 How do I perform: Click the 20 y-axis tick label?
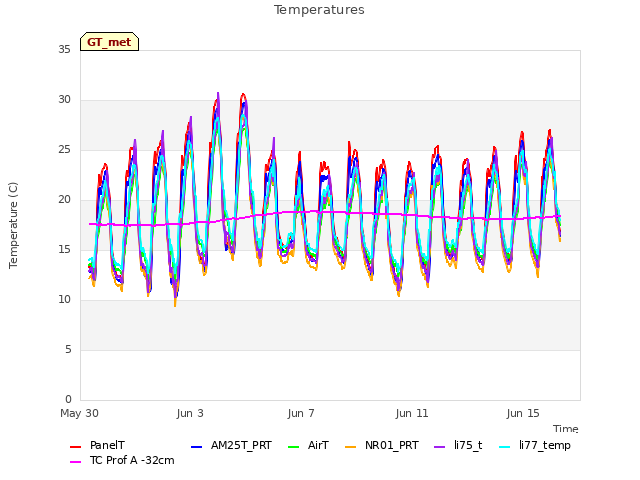tap(64, 200)
